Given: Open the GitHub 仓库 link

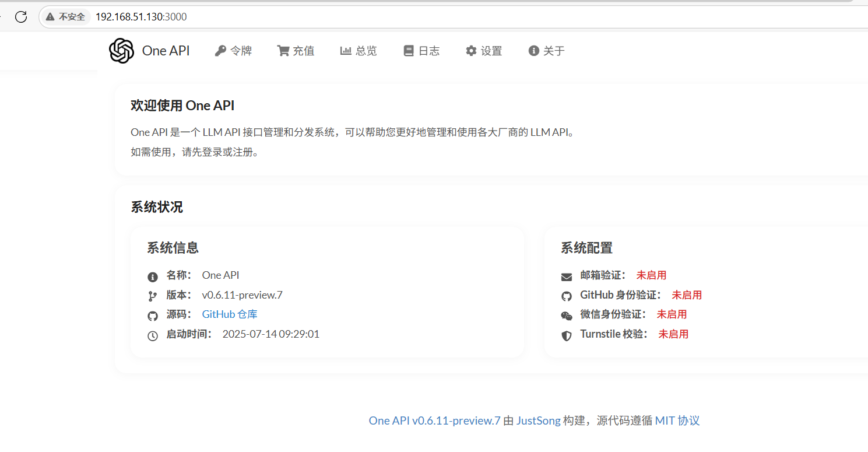Looking at the screenshot, I should (x=230, y=314).
